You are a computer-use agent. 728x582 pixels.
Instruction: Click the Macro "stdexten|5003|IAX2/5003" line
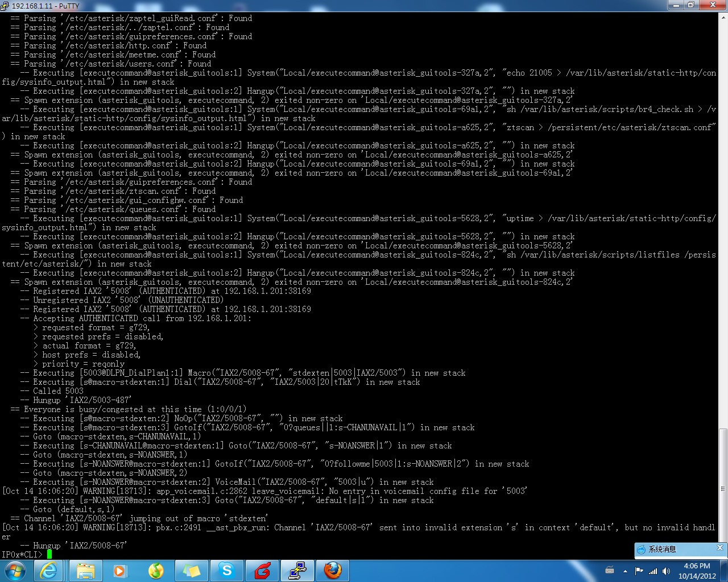pos(243,373)
